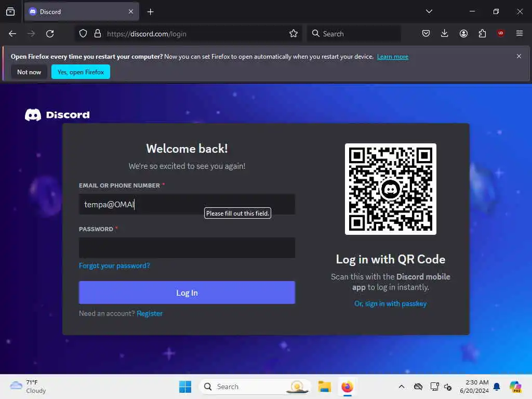Screen dimensions: 532x399
Task: Open the network display tray icon
Action: click(434, 387)
